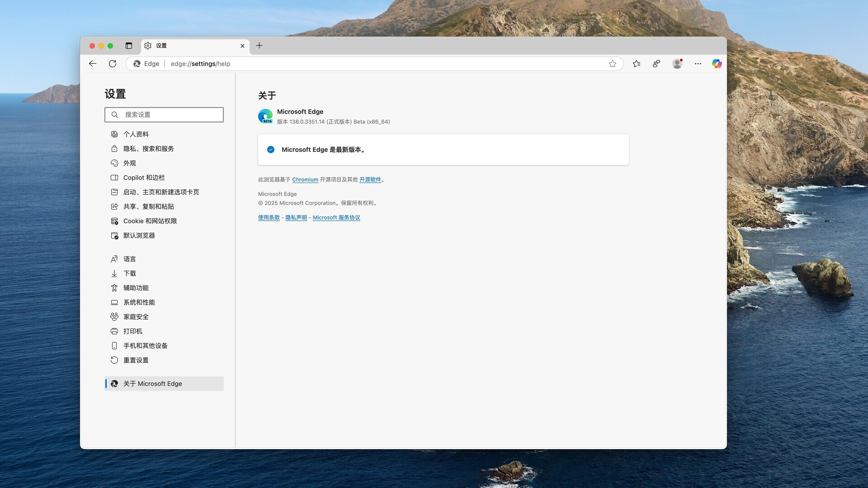Go to 外观 settings
This screenshot has width=868, height=488.
(x=164, y=163)
